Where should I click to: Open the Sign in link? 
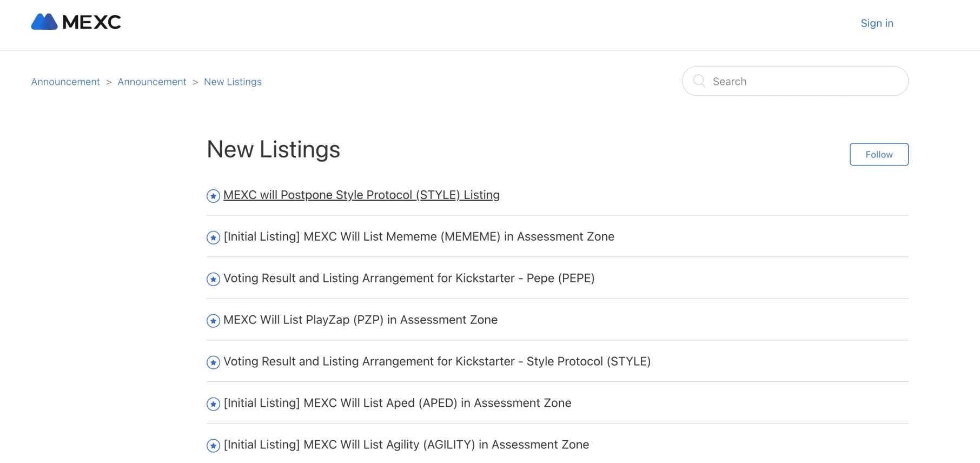[877, 23]
